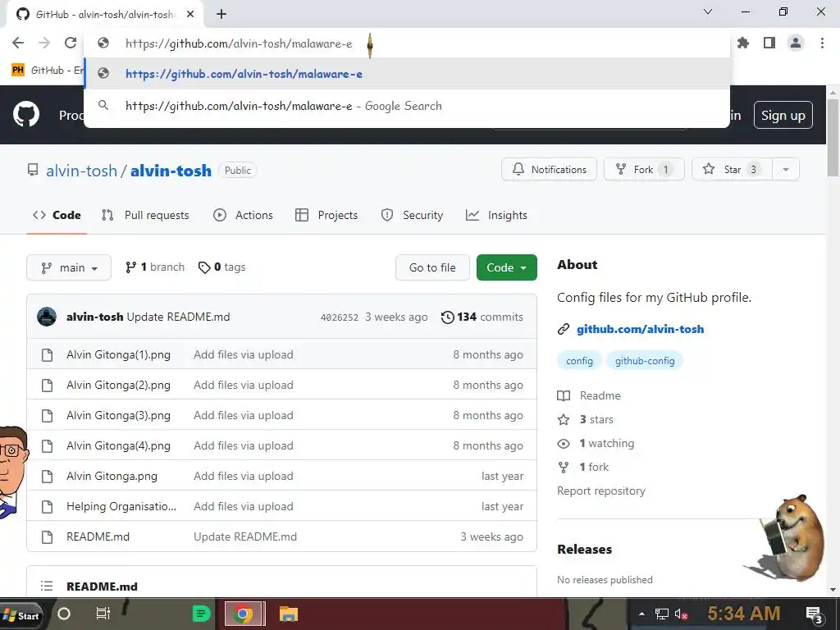
Task: Click the 0 tags link
Action: (221, 267)
